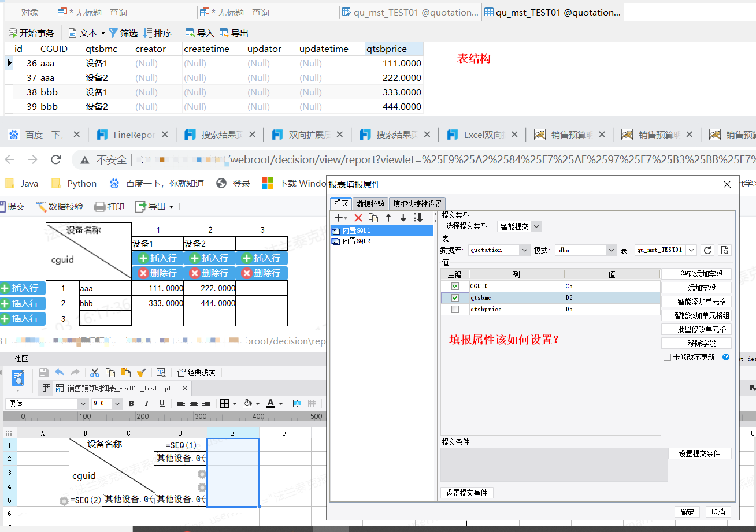756x532 pixels.
Task: Switch to the 数据校验 tab
Action: click(370, 203)
